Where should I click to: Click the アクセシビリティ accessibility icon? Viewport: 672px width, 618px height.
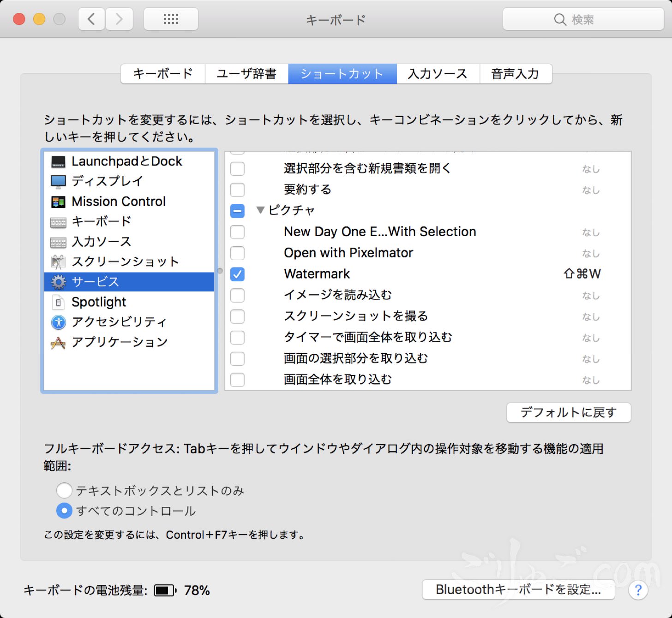click(x=58, y=322)
